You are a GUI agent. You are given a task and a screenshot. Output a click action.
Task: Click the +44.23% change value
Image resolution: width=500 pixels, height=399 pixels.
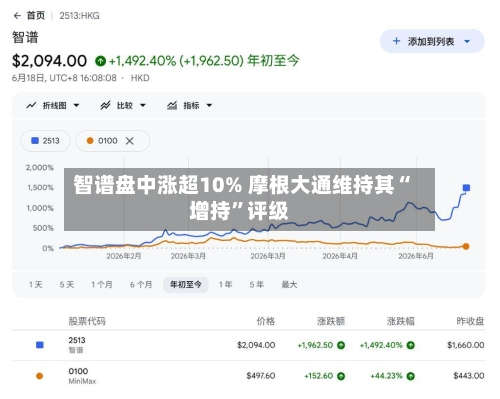point(386,376)
